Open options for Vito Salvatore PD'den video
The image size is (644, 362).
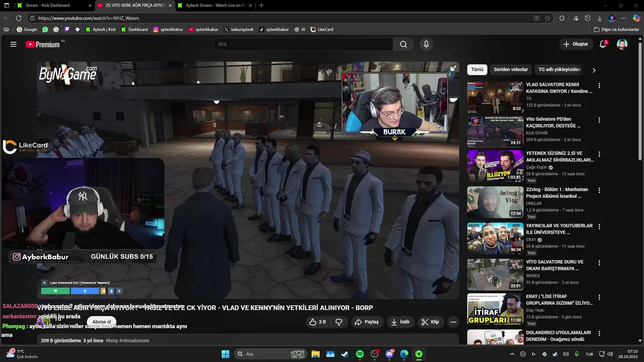599,120
